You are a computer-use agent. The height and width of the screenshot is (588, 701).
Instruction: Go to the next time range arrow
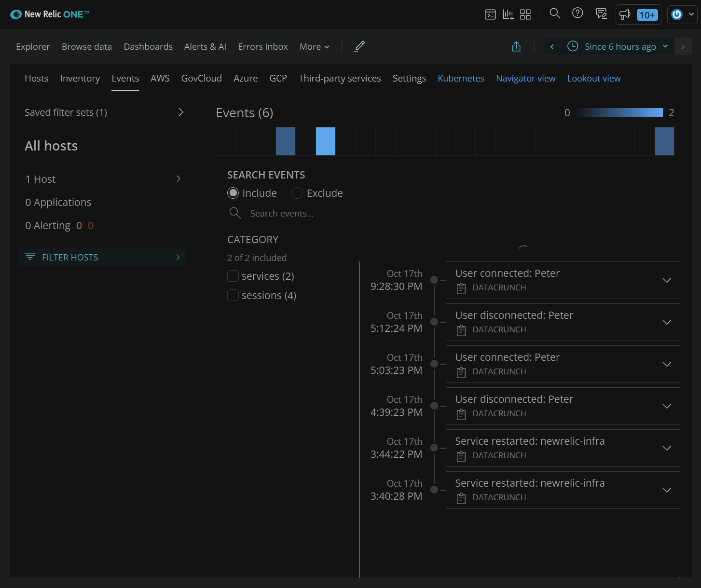point(683,47)
